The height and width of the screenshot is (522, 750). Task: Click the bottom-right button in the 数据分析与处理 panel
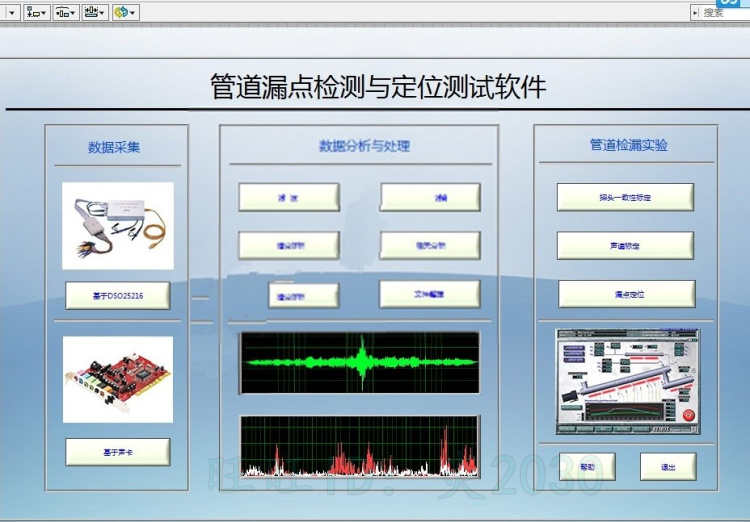pos(430,294)
